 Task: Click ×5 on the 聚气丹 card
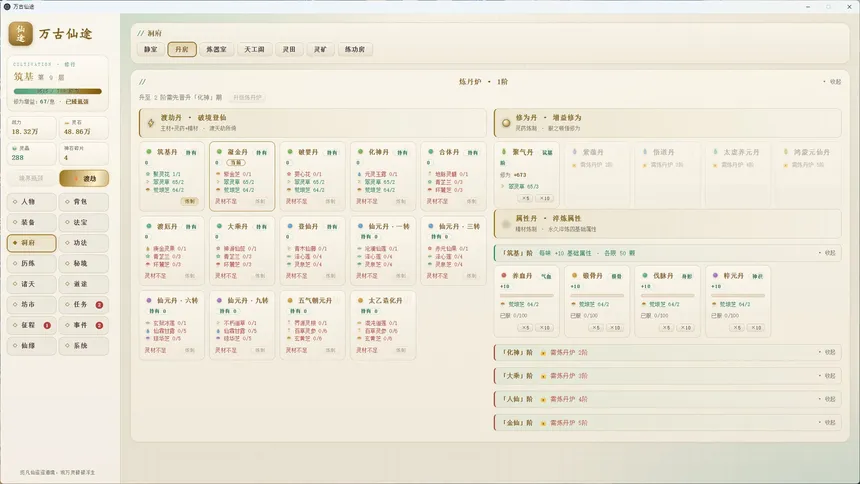(525, 198)
